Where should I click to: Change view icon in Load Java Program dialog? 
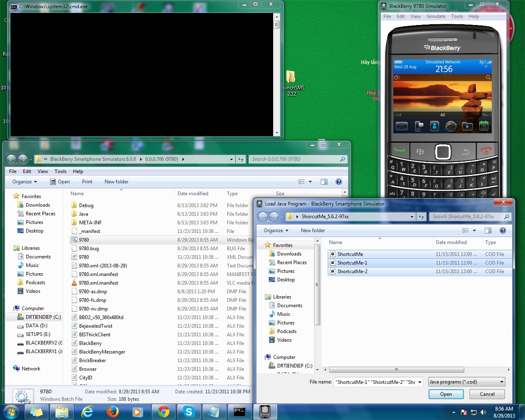pos(466,231)
